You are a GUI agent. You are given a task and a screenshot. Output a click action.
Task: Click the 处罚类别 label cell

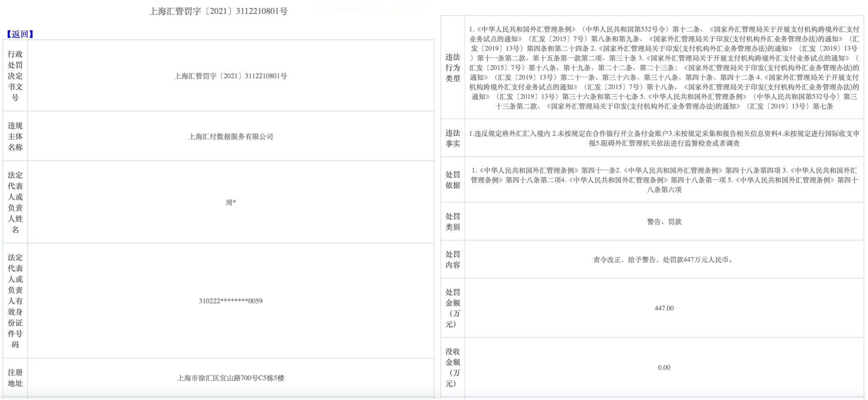point(453,222)
